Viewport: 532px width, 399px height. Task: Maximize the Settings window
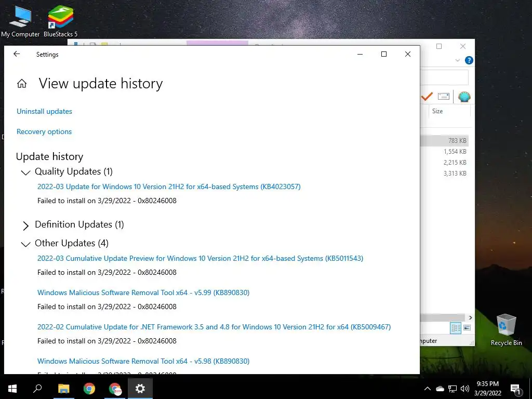pyautogui.click(x=384, y=54)
